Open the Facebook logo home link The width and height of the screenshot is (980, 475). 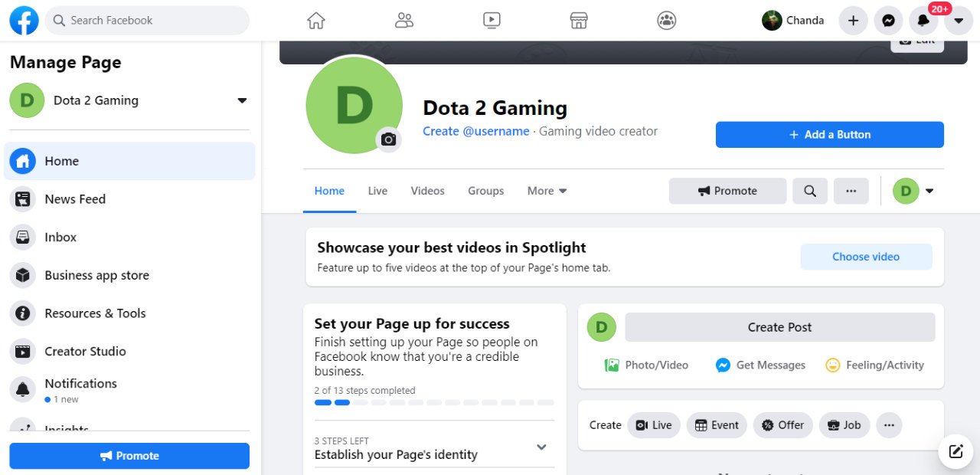coord(24,21)
